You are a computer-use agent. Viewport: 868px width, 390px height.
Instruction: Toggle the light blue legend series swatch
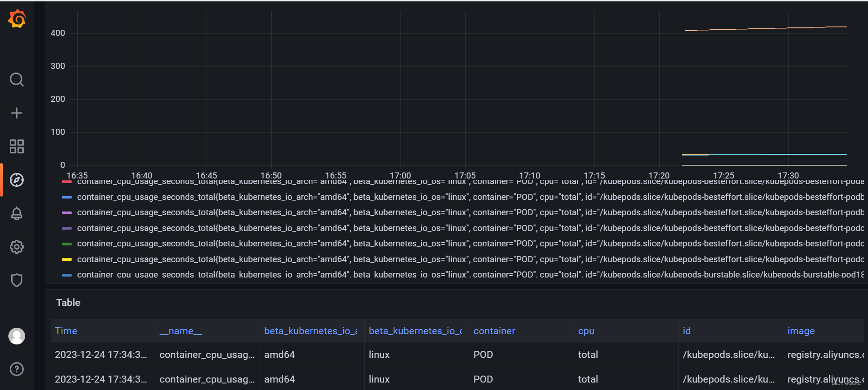(x=67, y=197)
